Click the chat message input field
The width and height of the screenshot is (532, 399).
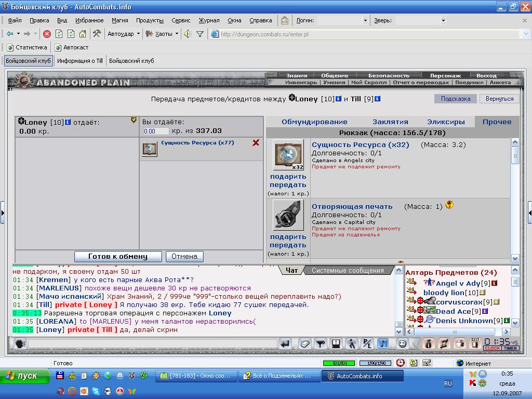point(152,344)
